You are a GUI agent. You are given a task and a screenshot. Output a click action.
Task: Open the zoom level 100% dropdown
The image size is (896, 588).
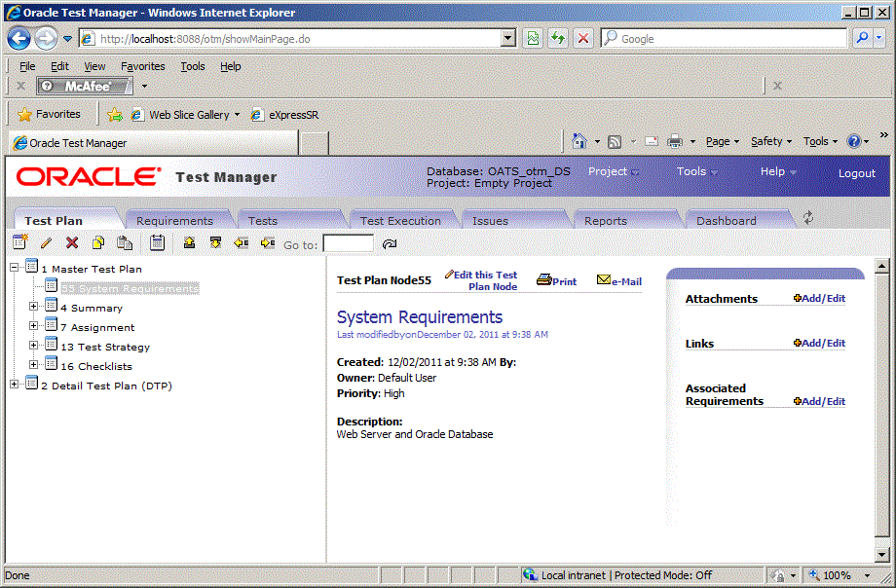868,575
